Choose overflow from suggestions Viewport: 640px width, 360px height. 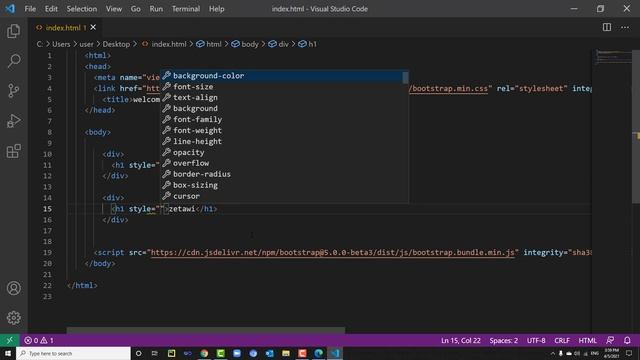click(x=284, y=163)
